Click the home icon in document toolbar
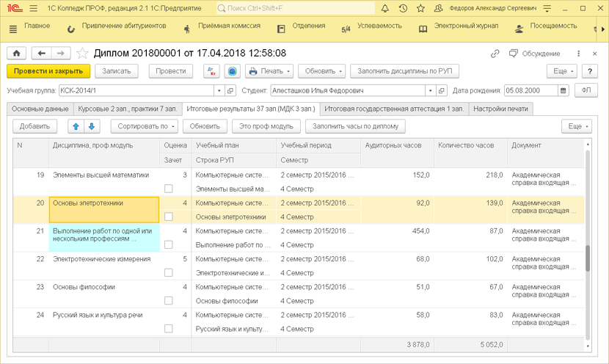 click(16, 54)
